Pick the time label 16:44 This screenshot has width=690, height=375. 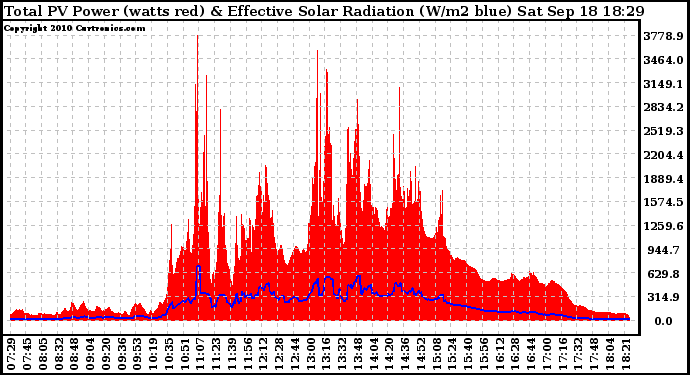click(531, 354)
